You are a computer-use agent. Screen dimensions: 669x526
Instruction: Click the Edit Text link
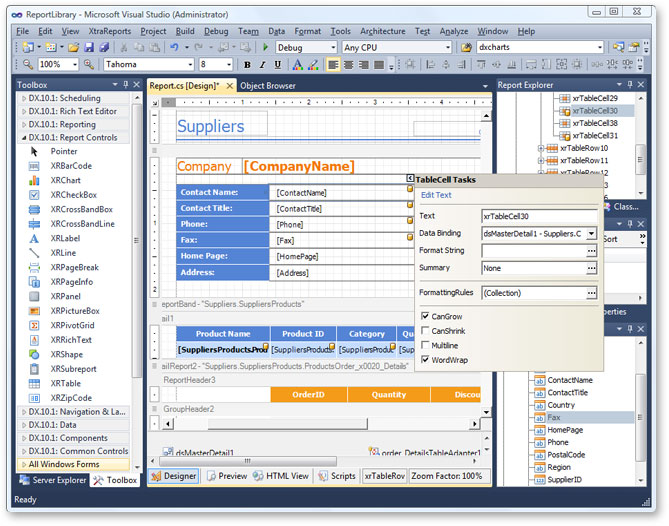pos(436,195)
